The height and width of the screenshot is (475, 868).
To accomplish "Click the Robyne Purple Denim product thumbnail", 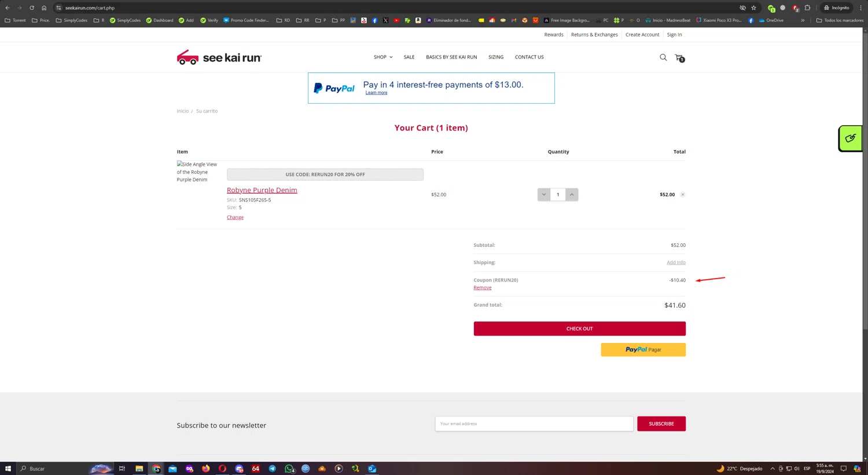I will (x=197, y=172).
